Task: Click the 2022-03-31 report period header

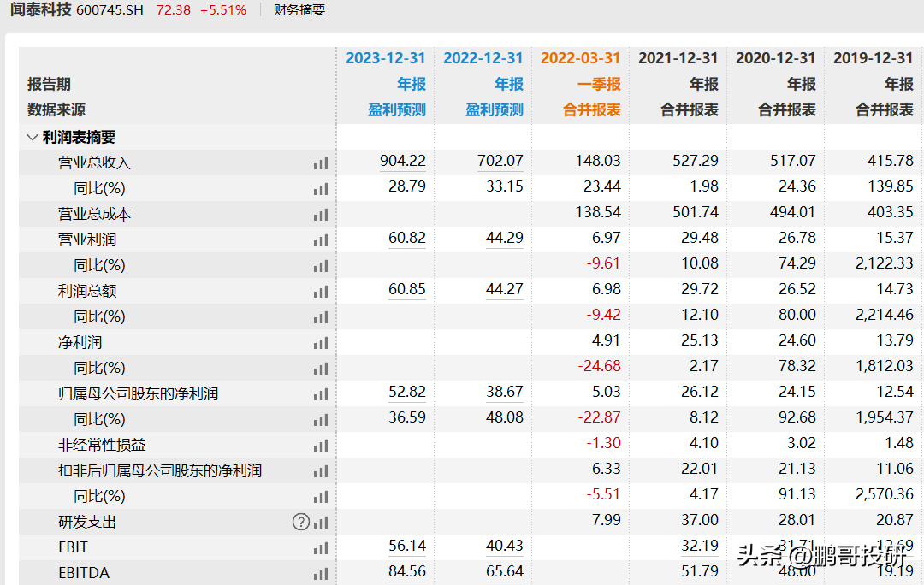Action: [580, 58]
